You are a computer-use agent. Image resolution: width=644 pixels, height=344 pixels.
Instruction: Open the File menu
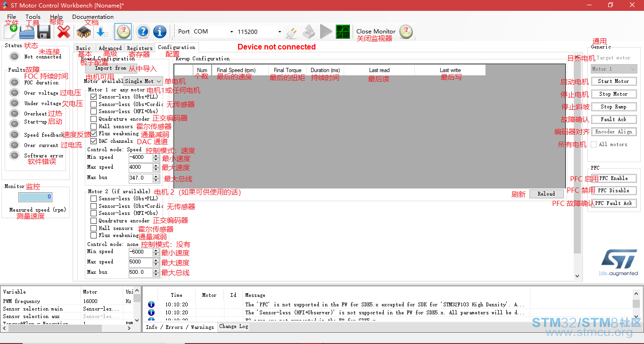tap(11, 17)
